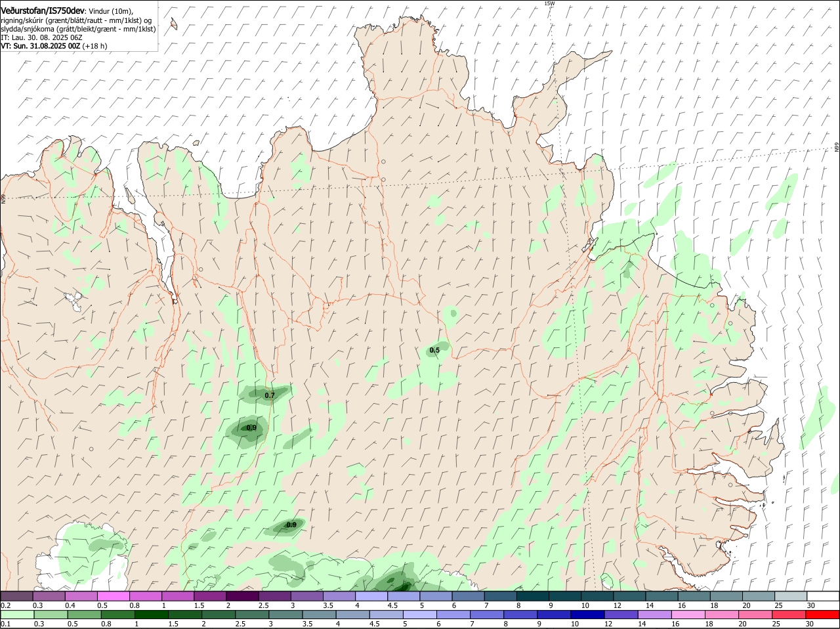Pick the 0.2 swatch in the upper snow legend row

(16, 596)
